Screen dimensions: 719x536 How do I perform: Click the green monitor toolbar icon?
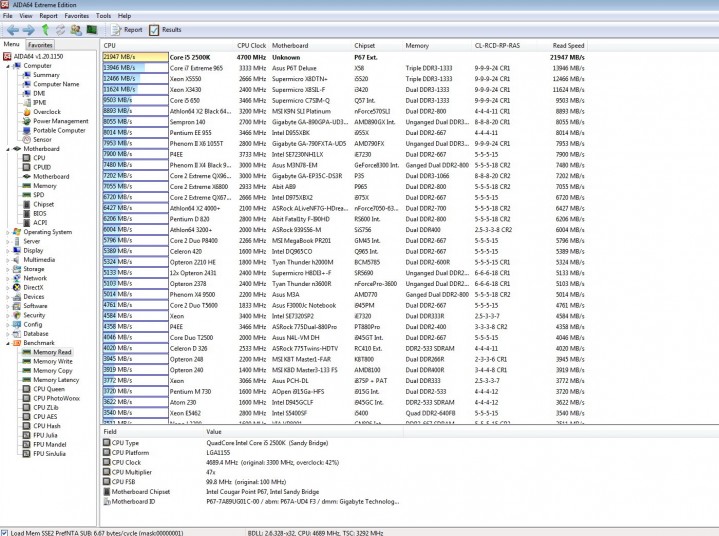pos(92,30)
